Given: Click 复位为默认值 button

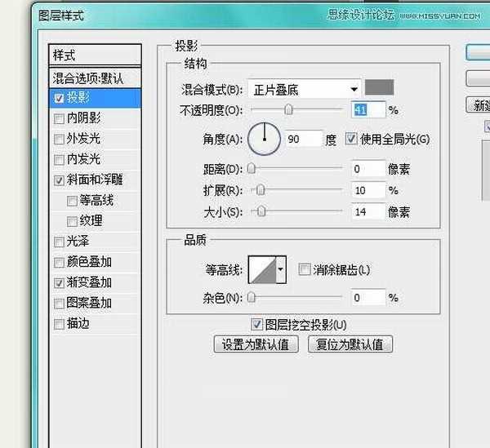Looking at the screenshot, I should click(x=350, y=344).
